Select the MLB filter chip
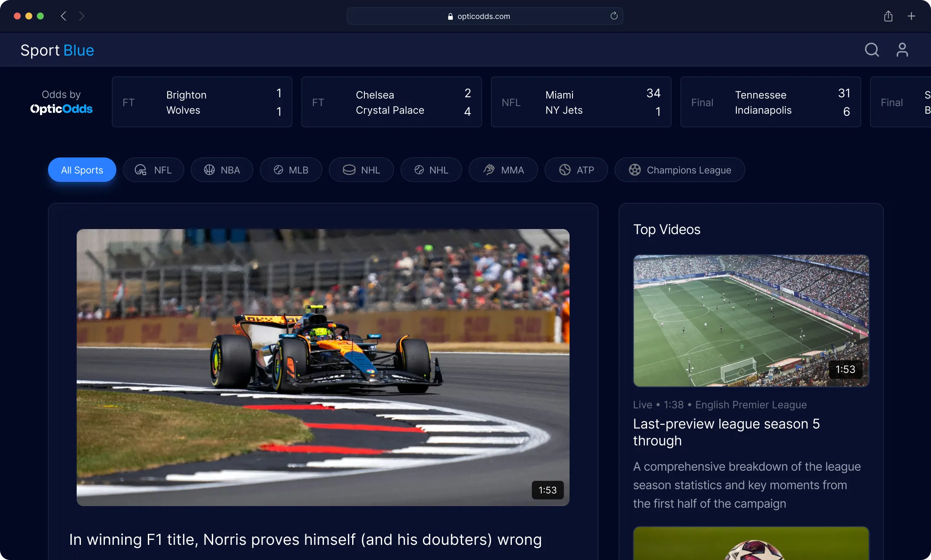The image size is (931, 560). tap(291, 170)
